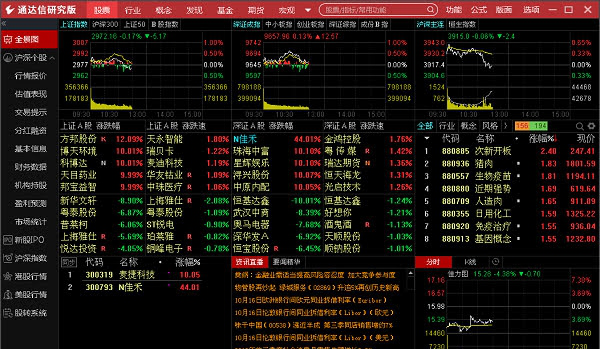
Task: Click the 沪深个股 chart icon
Action: pyautogui.click(x=8, y=58)
